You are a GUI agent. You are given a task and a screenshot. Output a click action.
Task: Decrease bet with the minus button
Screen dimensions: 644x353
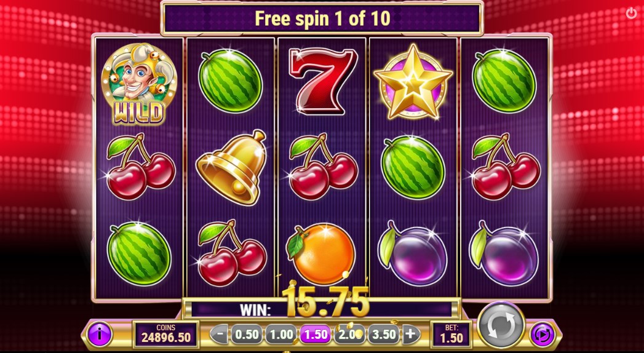(220, 335)
